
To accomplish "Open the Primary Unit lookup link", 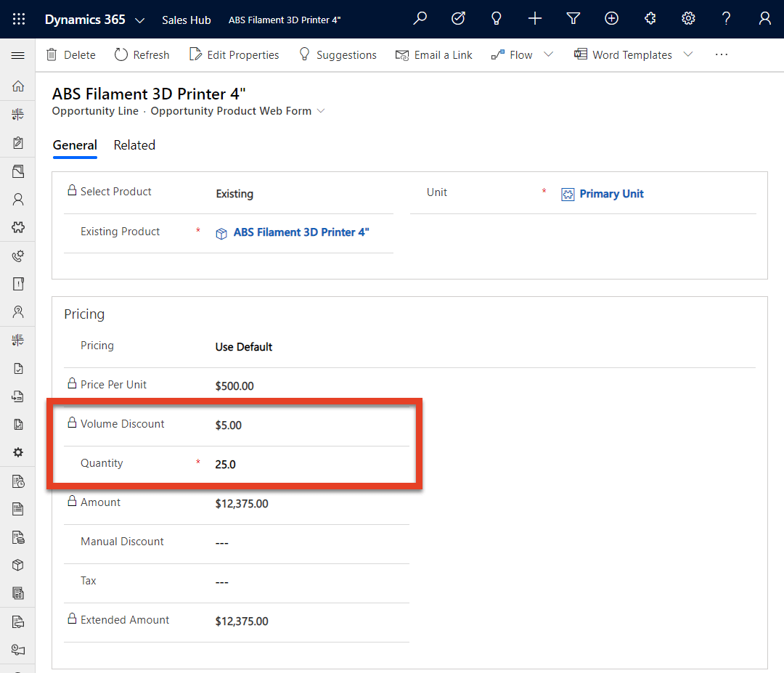I will coord(612,193).
